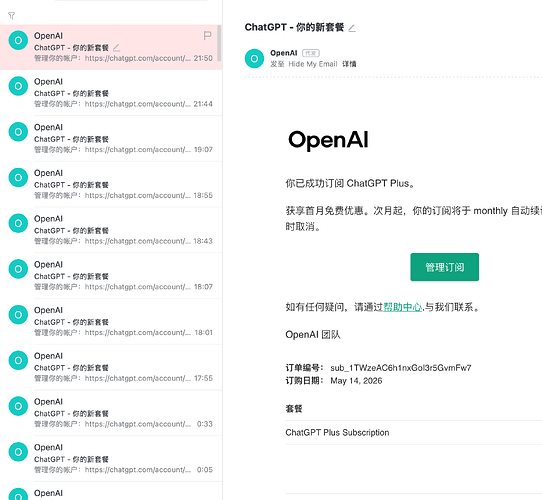Open the email received at 17:55

(111, 367)
